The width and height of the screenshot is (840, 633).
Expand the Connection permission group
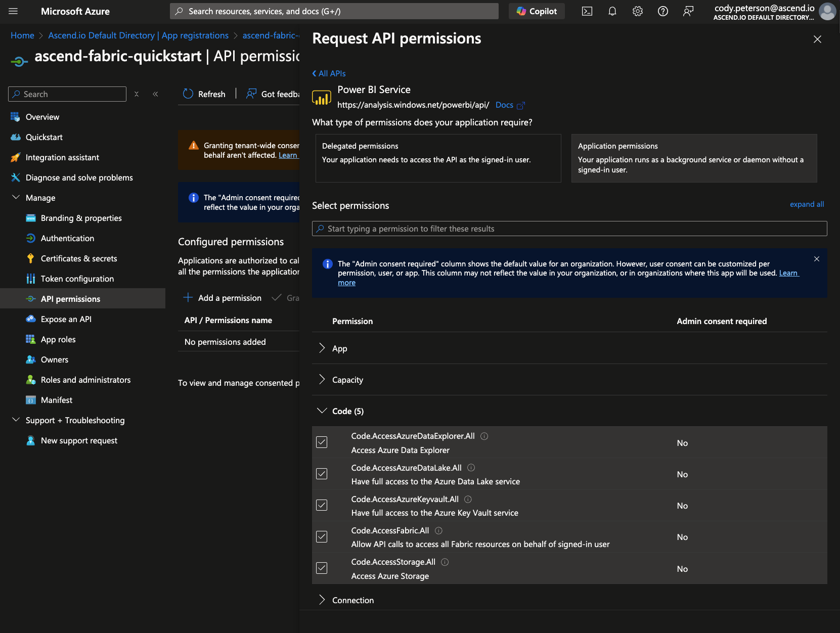322,600
